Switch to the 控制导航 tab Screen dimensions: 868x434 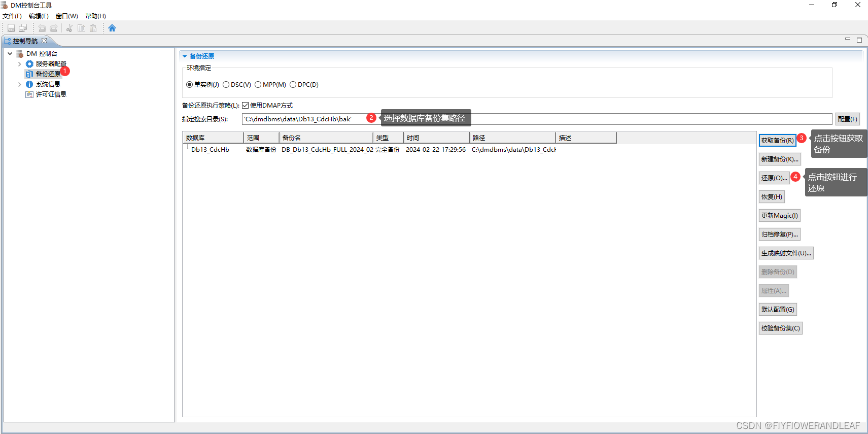[x=25, y=41]
